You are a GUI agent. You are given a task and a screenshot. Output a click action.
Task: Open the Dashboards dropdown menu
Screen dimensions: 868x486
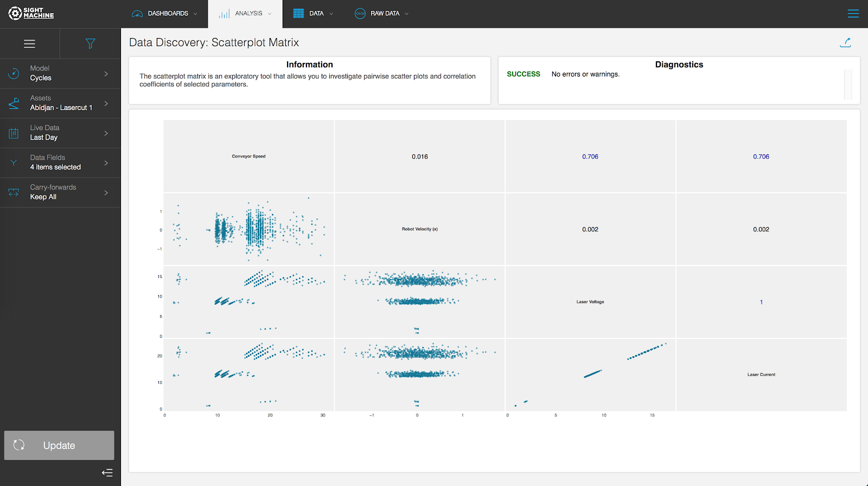165,14
